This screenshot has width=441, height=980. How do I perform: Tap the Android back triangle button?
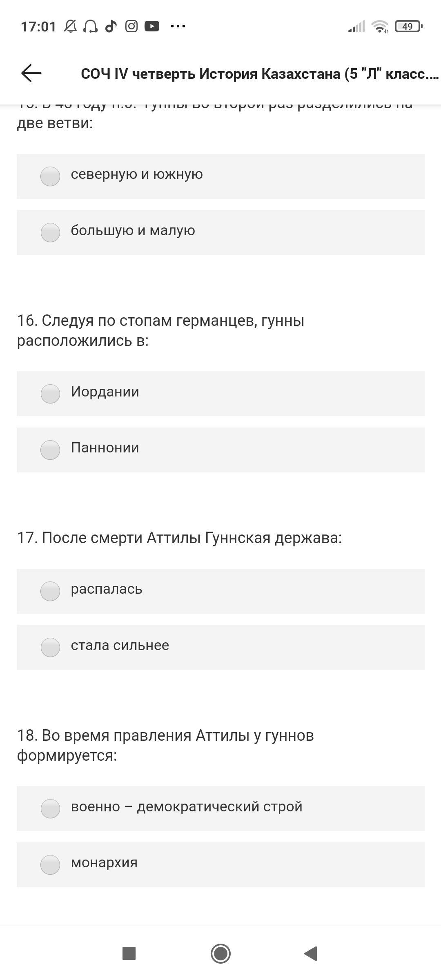click(x=311, y=953)
